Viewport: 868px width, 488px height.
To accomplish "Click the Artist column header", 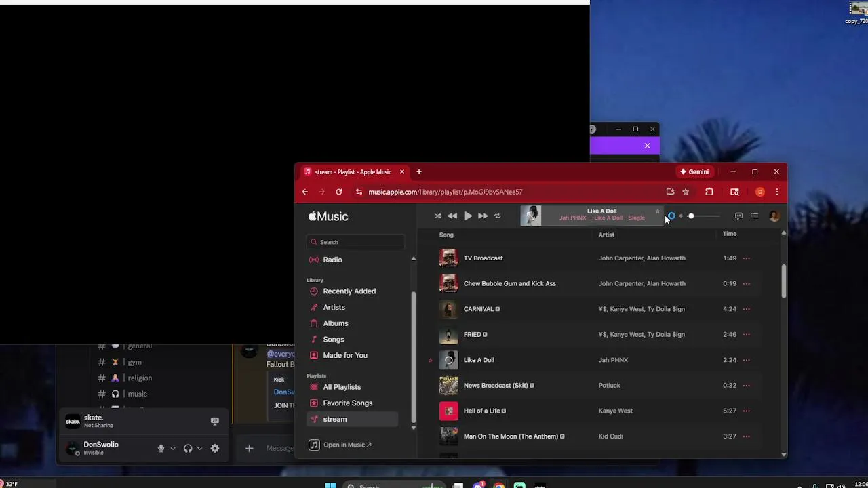I will tap(606, 235).
